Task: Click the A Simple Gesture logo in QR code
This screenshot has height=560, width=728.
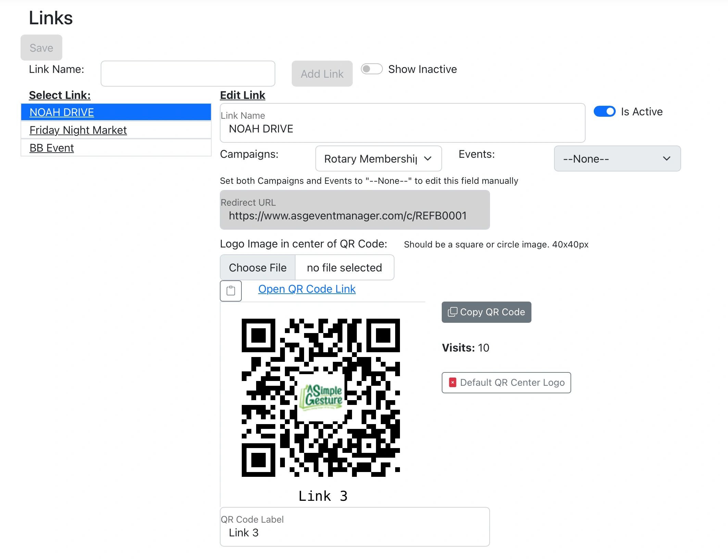Action: pyautogui.click(x=321, y=396)
